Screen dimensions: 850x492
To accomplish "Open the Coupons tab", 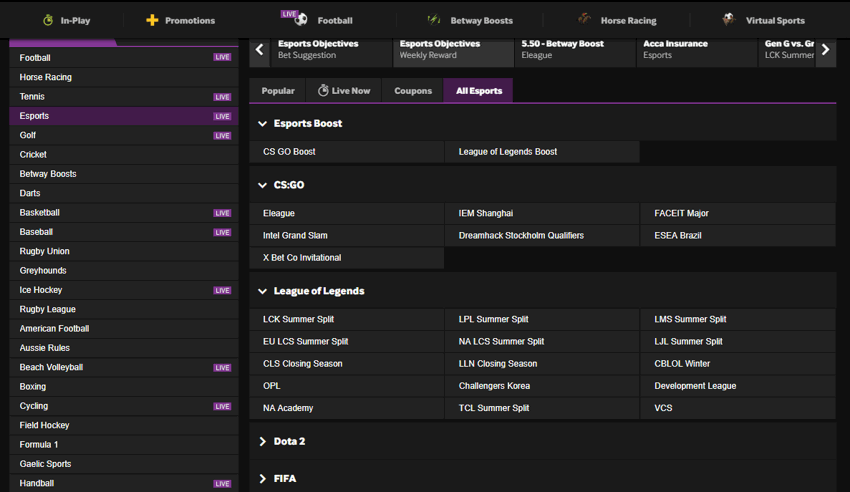I will coord(413,90).
